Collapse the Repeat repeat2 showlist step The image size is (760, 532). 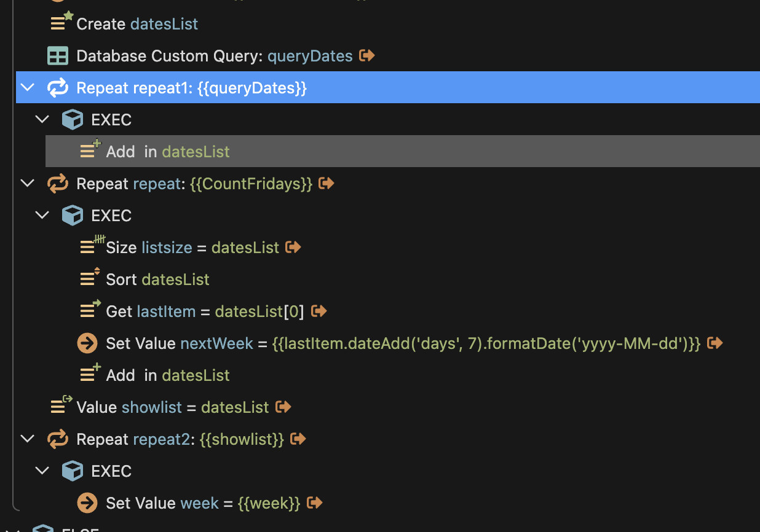pyautogui.click(x=27, y=439)
